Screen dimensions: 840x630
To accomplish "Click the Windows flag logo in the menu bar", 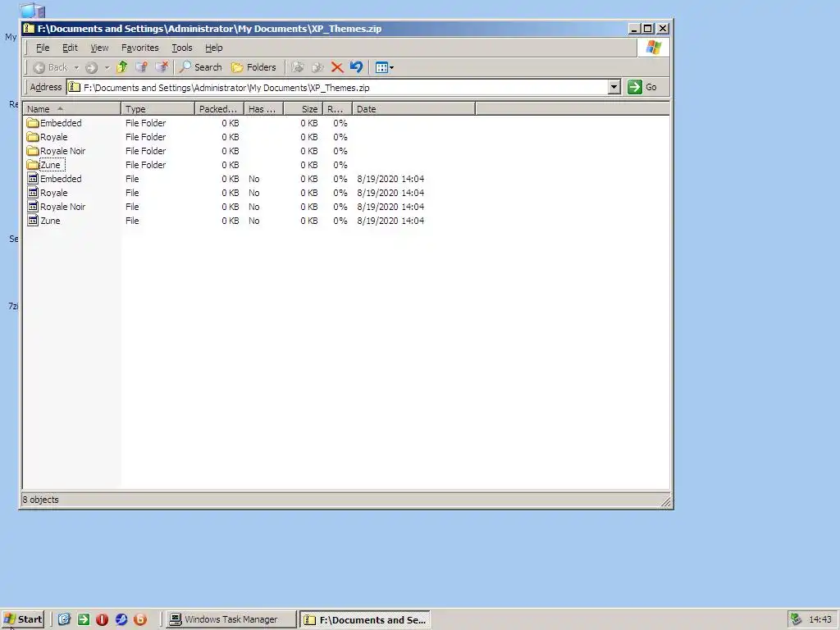I will click(x=654, y=48).
